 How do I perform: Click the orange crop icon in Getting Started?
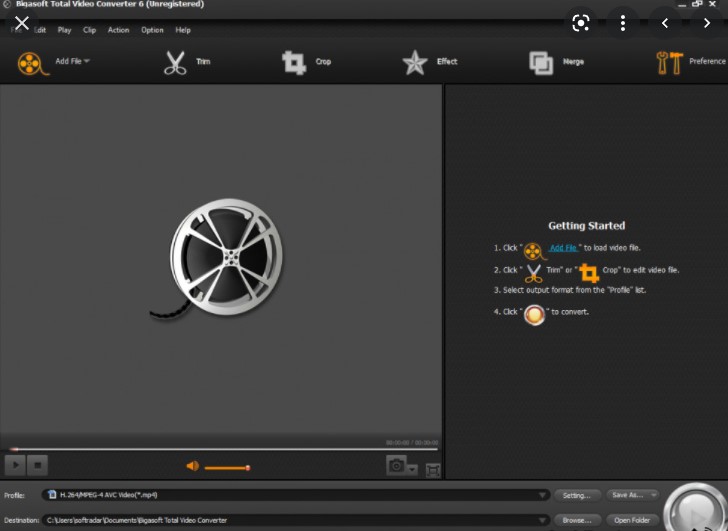tap(589, 273)
